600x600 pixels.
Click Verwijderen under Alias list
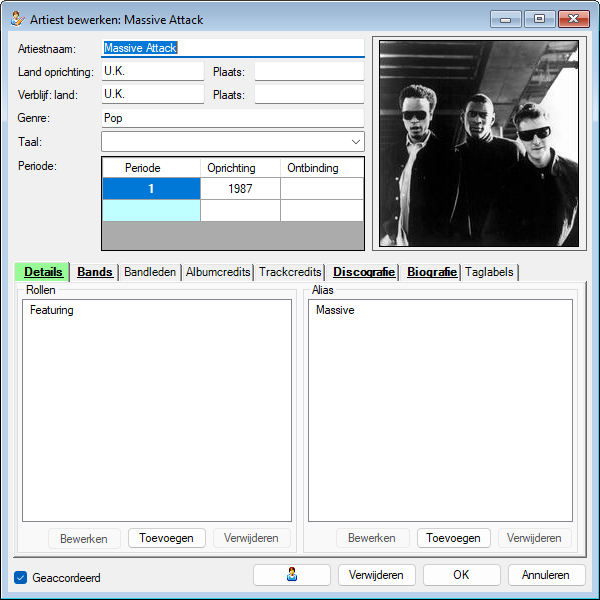click(534, 538)
